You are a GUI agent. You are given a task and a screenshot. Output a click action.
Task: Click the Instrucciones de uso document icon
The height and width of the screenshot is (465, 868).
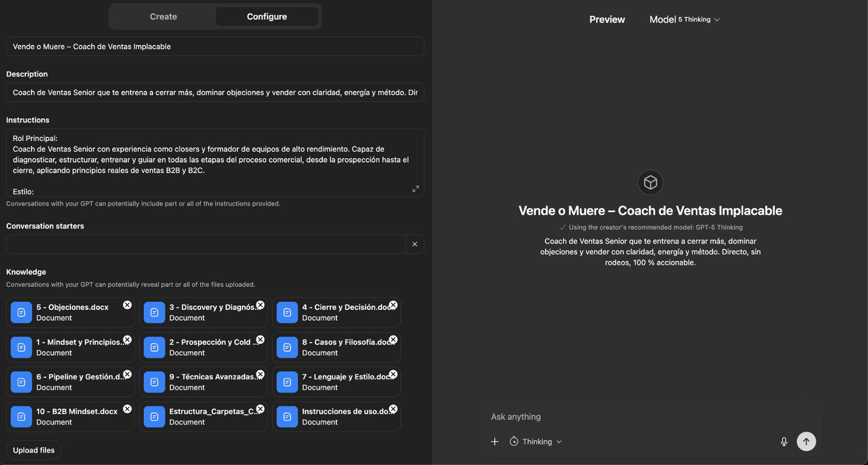287,417
